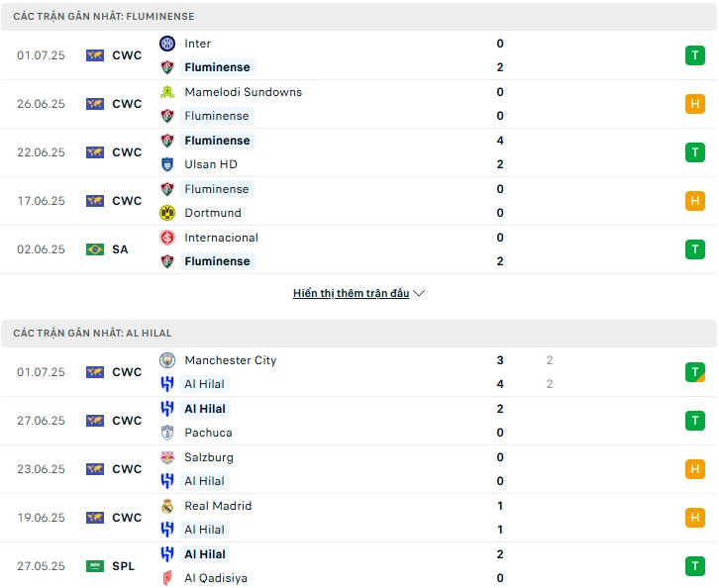Click the T badge for Manchester City match
Viewport: 719px width, 588px height.
click(x=695, y=372)
